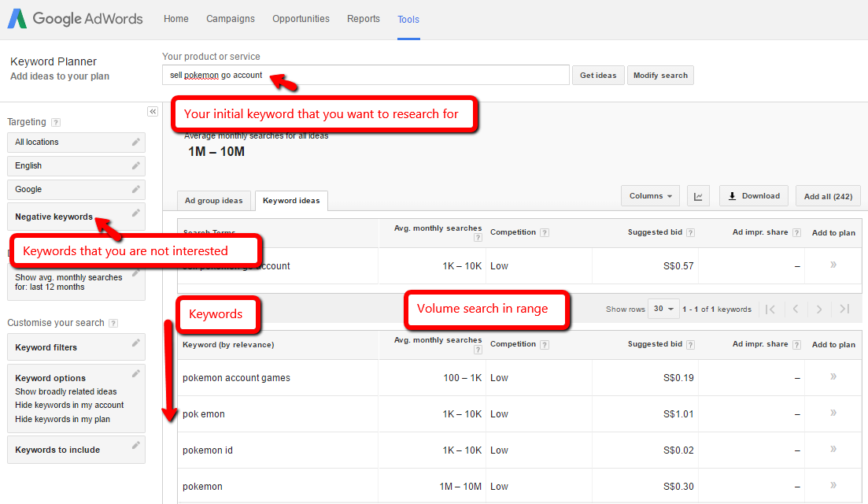This screenshot has width=868, height=504.
Task: Open Ad impr. share help icon in keyword table
Action: point(796,344)
